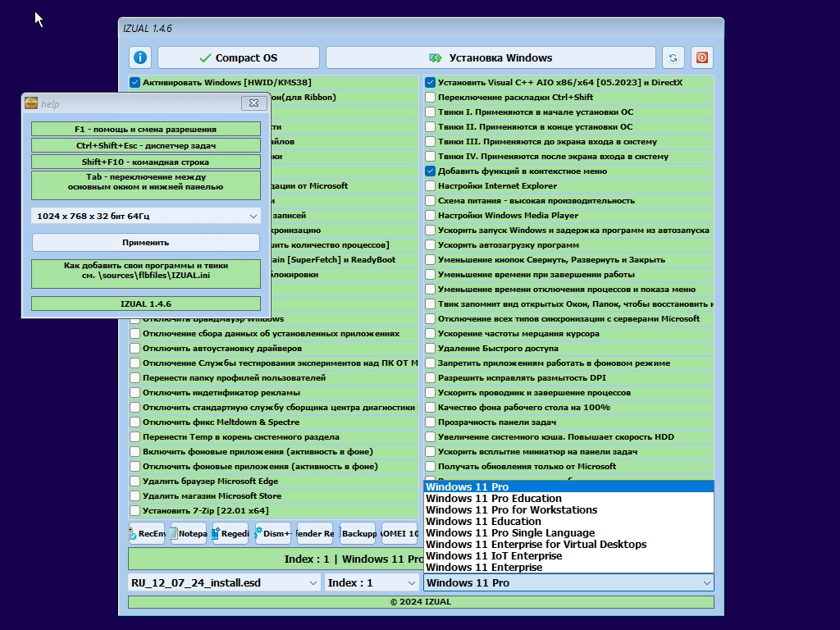Click the blue info icon button
The height and width of the screenshot is (630, 840).
click(x=139, y=57)
